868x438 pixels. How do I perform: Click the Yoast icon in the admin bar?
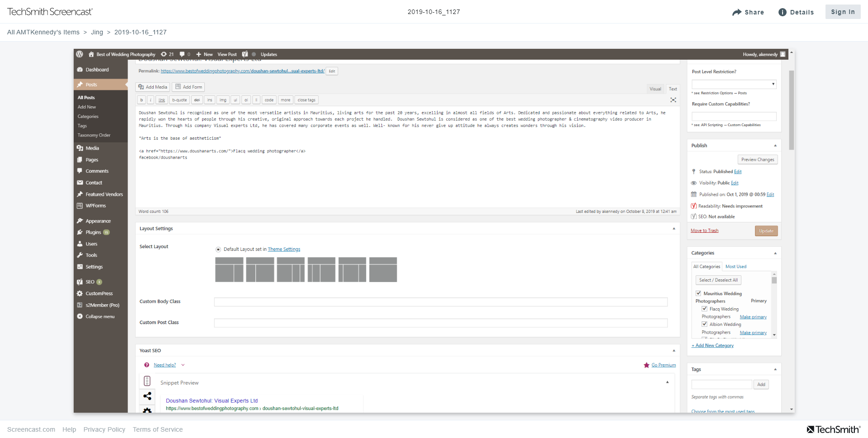pos(245,54)
